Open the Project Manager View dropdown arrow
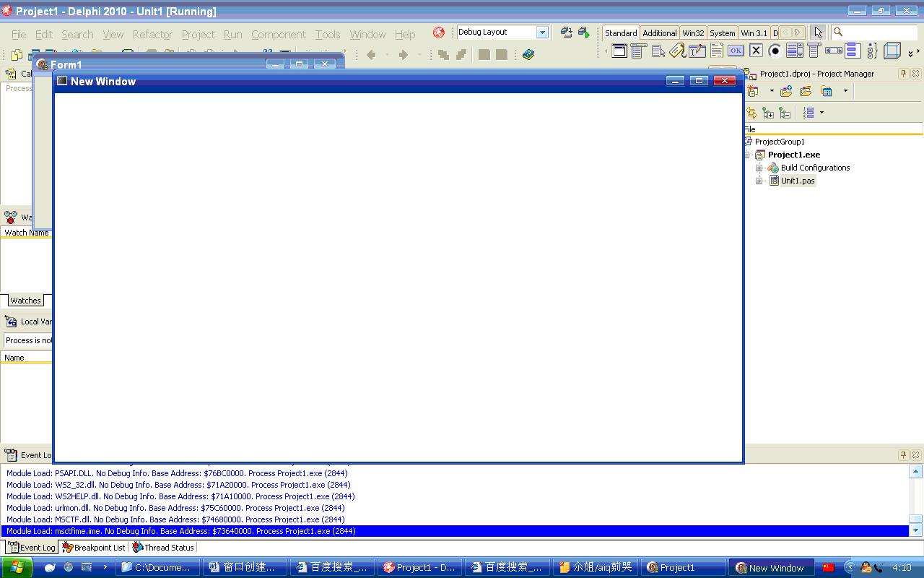The height and width of the screenshot is (578, 924). (845, 91)
